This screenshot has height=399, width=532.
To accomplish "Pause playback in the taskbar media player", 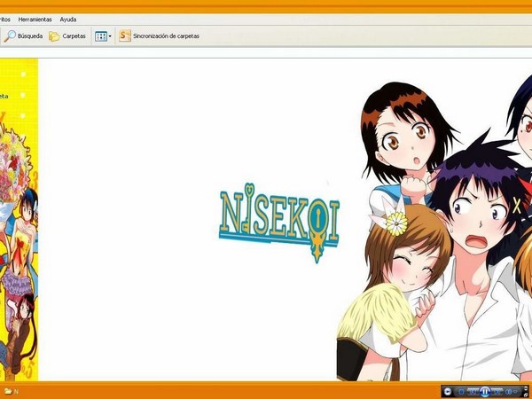I will pyautogui.click(x=485, y=392).
